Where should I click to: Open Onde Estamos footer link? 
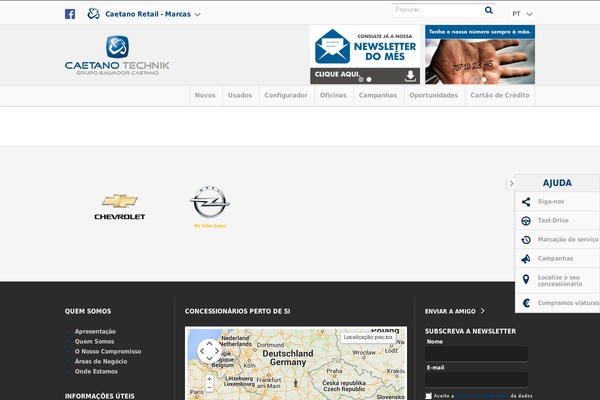pos(96,371)
